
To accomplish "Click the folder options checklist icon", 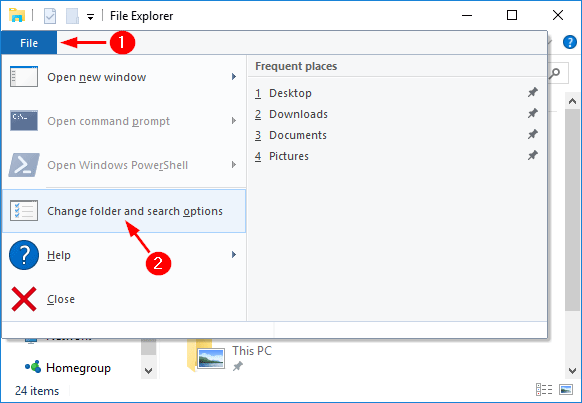I will tap(24, 210).
